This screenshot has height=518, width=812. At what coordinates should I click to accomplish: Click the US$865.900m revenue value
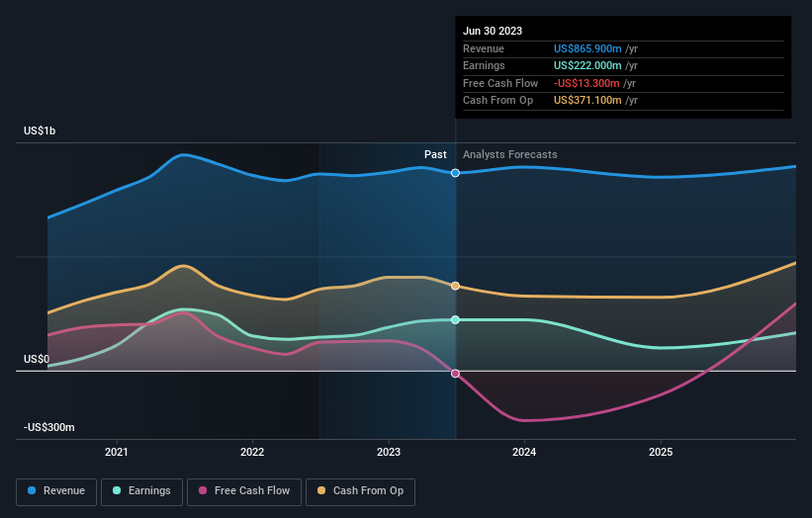point(587,48)
